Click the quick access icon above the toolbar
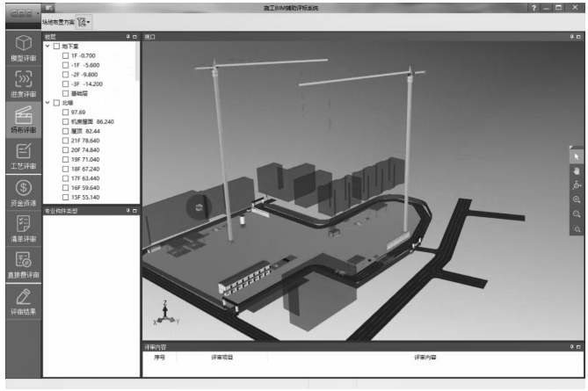 coord(49,8)
